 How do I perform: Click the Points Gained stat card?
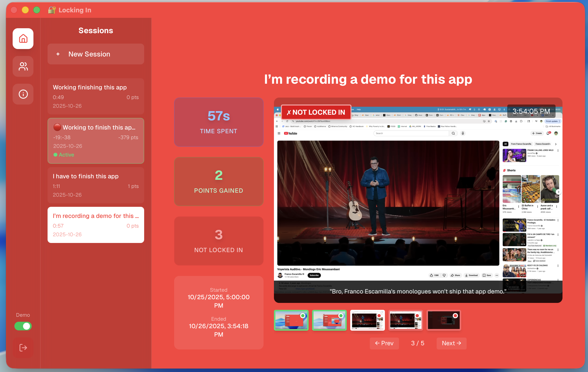(218, 182)
